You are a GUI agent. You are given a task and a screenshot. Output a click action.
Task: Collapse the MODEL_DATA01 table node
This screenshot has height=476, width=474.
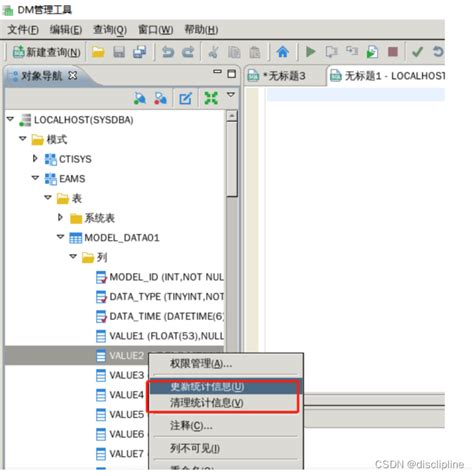pos(60,237)
